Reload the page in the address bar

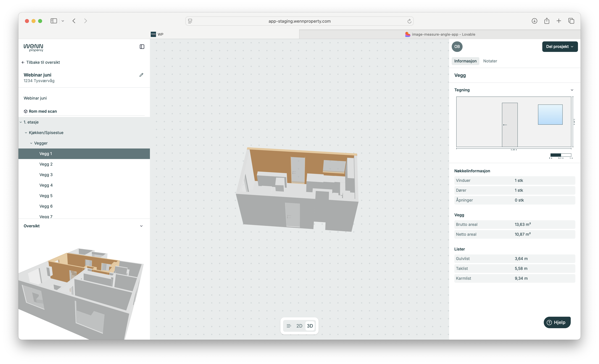click(409, 21)
